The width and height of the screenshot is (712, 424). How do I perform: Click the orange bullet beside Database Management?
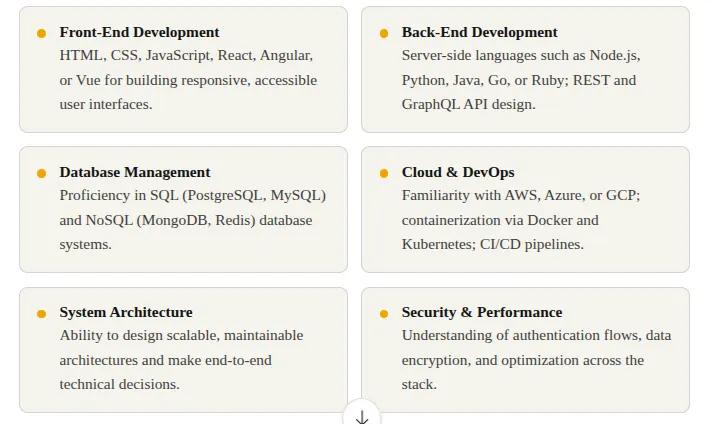42,173
